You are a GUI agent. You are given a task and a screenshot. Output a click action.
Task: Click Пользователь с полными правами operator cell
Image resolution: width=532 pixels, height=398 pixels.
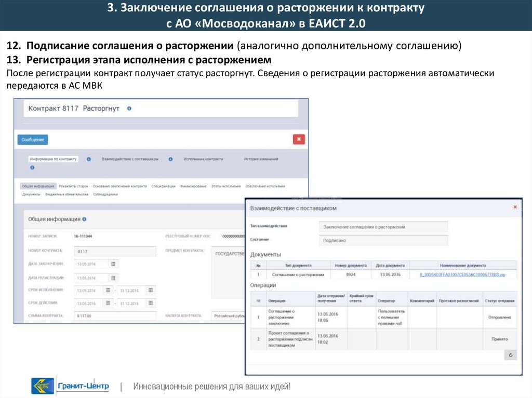(x=392, y=318)
